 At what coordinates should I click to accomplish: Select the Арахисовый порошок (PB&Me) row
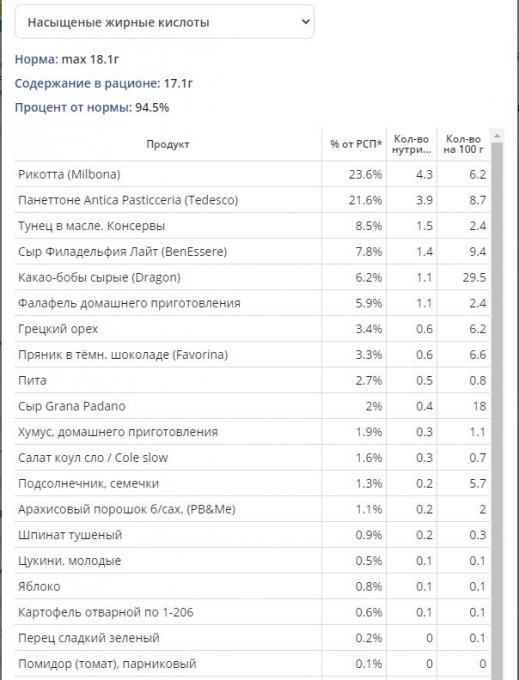(x=252, y=509)
